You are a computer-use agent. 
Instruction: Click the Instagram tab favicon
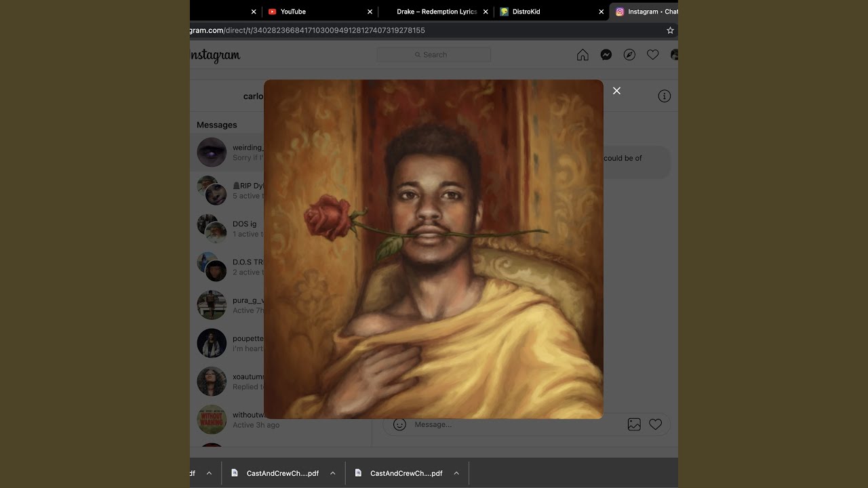[620, 12]
